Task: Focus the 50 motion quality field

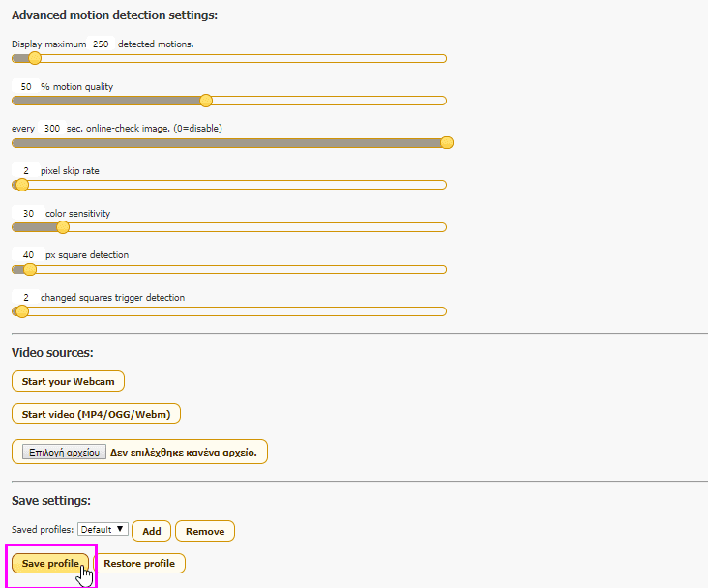Action: (x=26, y=86)
